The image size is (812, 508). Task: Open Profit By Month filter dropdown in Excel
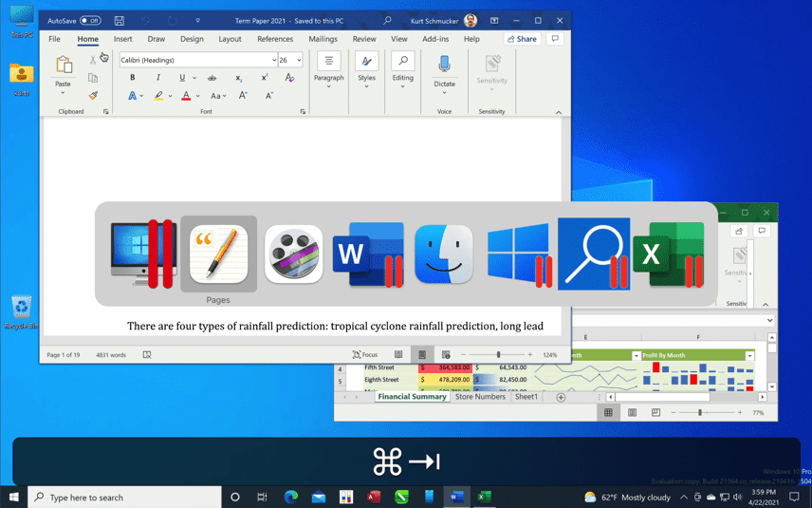pos(749,355)
